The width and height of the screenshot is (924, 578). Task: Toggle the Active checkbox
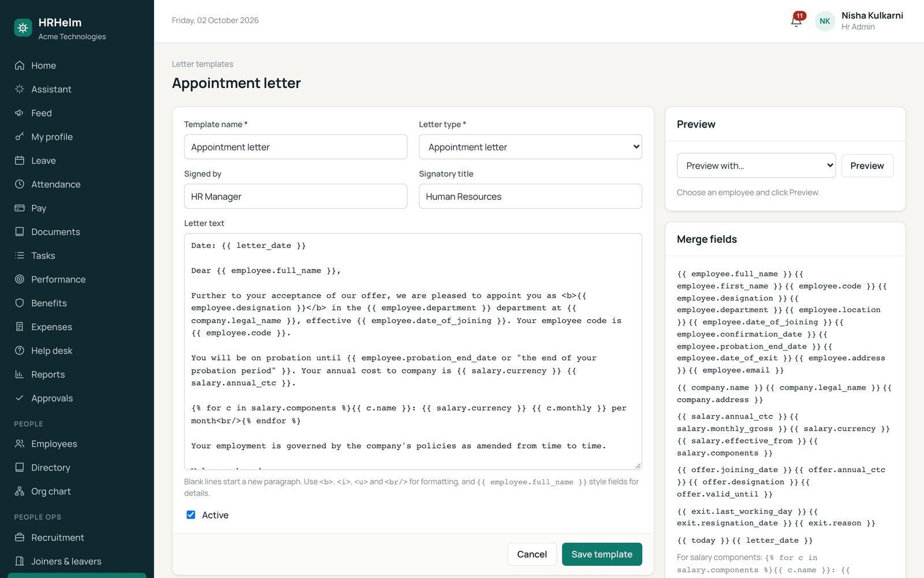coord(191,514)
